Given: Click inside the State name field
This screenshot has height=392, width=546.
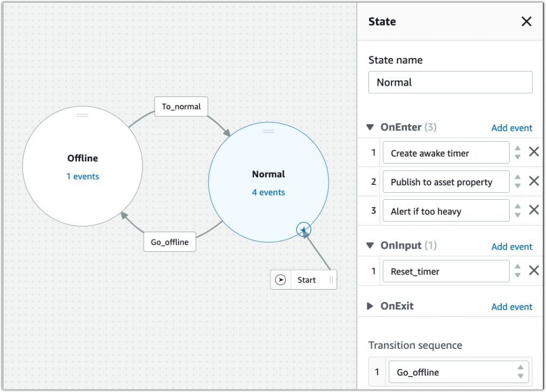Looking at the screenshot, I should 451,82.
